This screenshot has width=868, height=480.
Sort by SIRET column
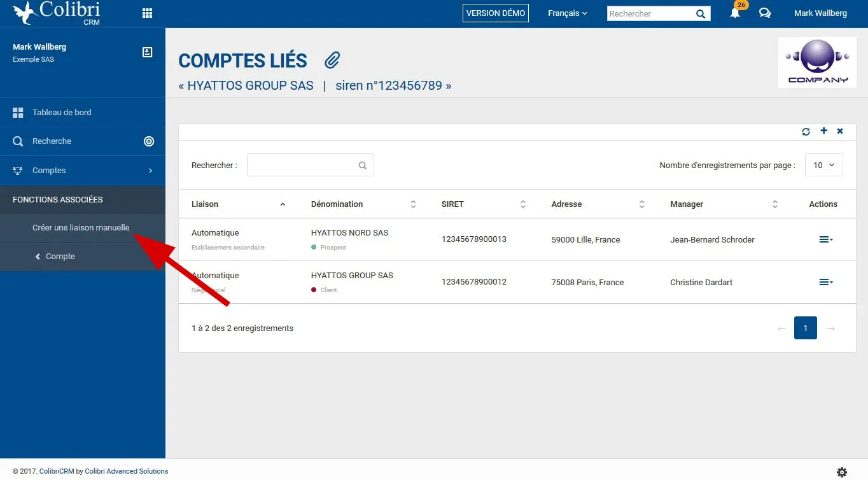pyautogui.click(x=484, y=204)
